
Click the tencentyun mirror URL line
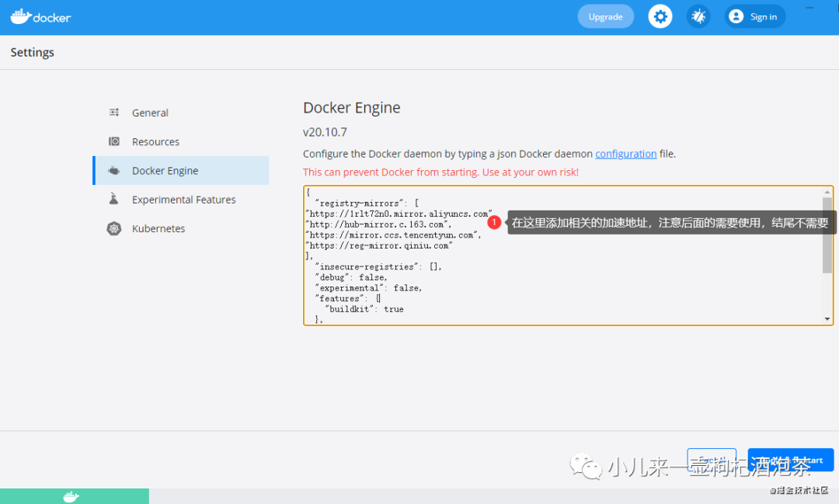tap(393, 235)
